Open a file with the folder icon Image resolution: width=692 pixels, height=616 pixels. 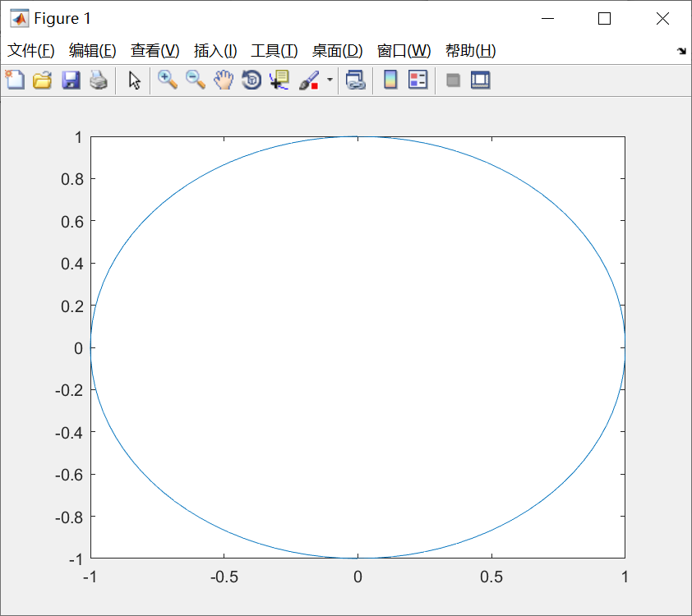pyautogui.click(x=43, y=80)
